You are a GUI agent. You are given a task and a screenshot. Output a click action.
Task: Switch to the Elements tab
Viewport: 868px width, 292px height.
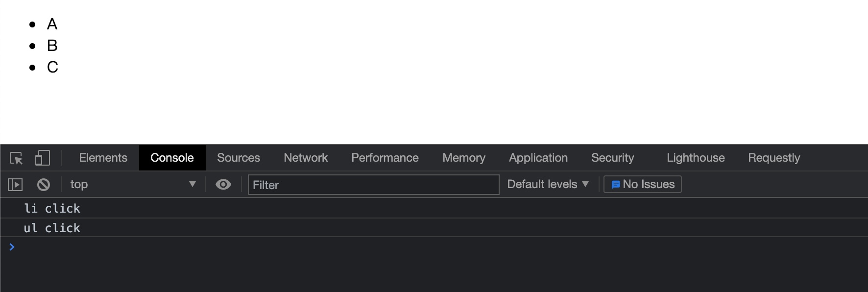(103, 158)
